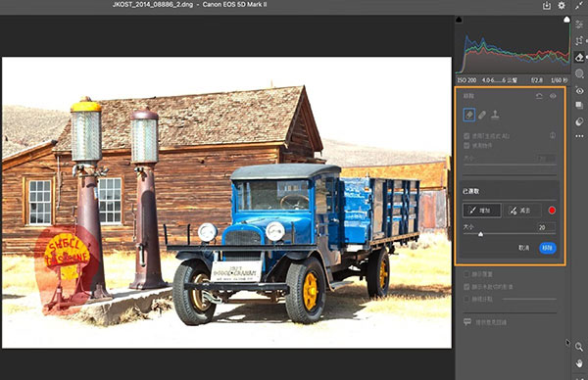
Task: Select the Crop and rotate tool
Action: [x=579, y=40]
